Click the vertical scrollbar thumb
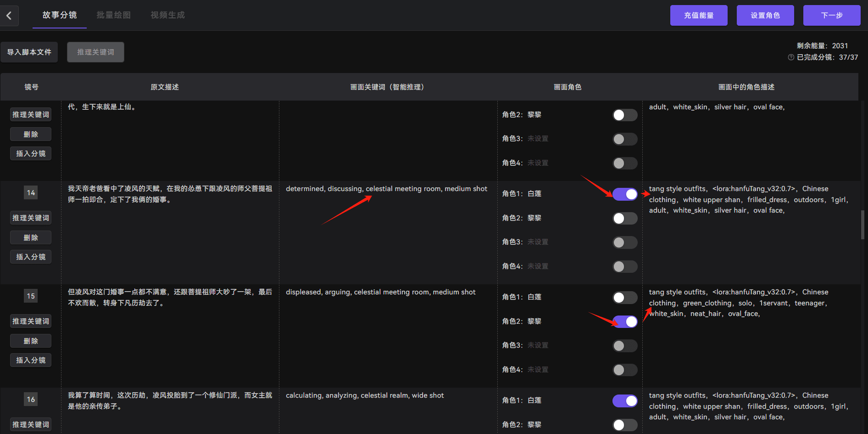 tap(863, 225)
